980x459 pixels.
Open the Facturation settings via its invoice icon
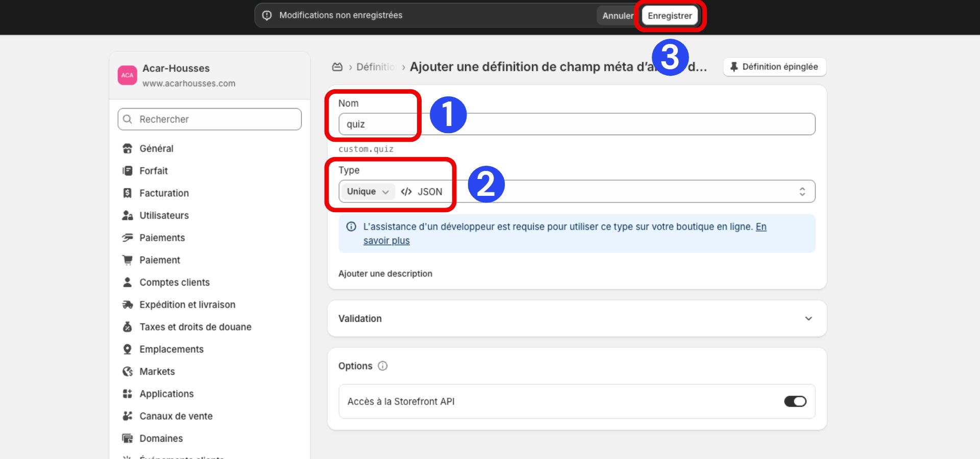128,193
